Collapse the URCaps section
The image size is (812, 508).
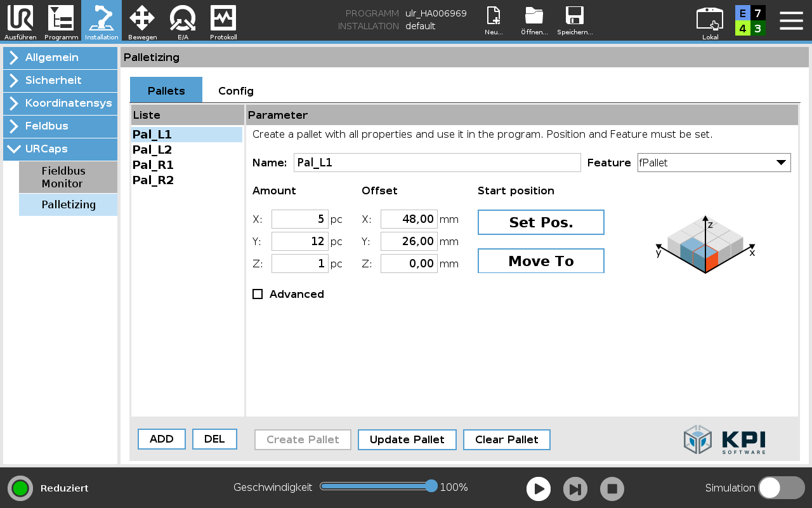60,149
